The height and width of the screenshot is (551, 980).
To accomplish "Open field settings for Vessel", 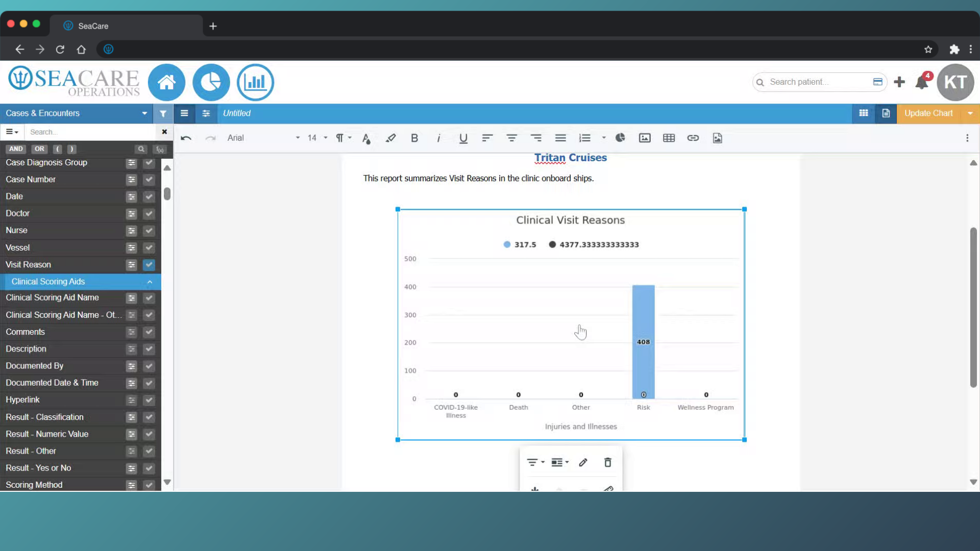I will (x=131, y=248).
